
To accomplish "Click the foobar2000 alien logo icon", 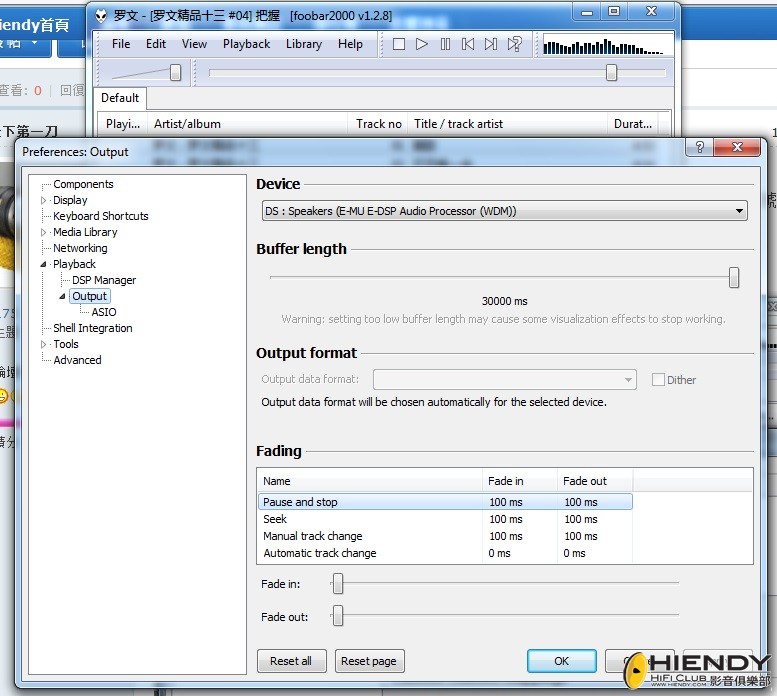I will pos(101,16).
